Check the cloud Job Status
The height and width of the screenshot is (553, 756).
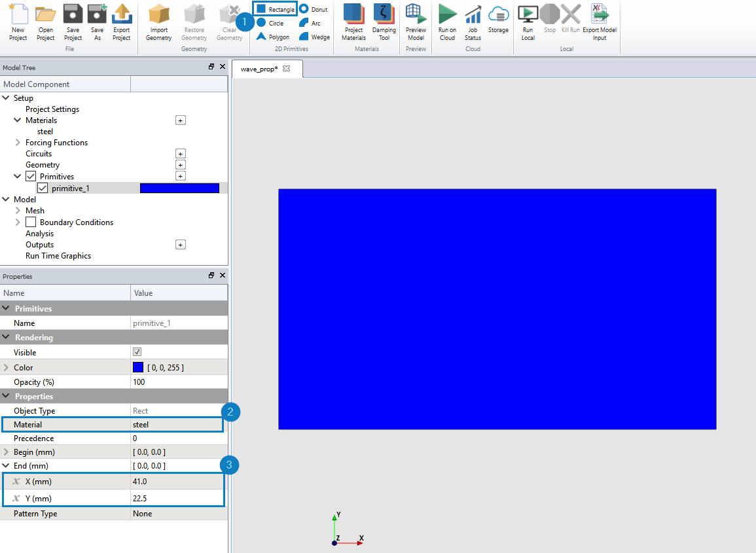[473, 22]
